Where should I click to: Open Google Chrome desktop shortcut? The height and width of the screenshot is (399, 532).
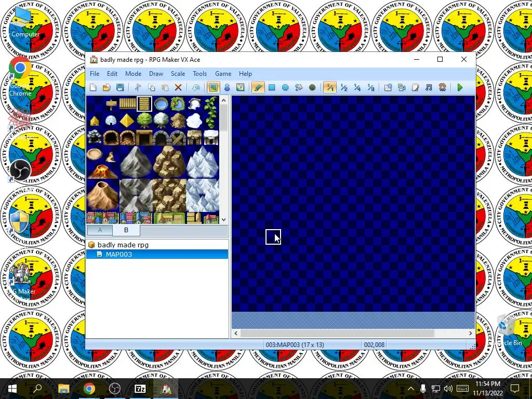(20, 77)
